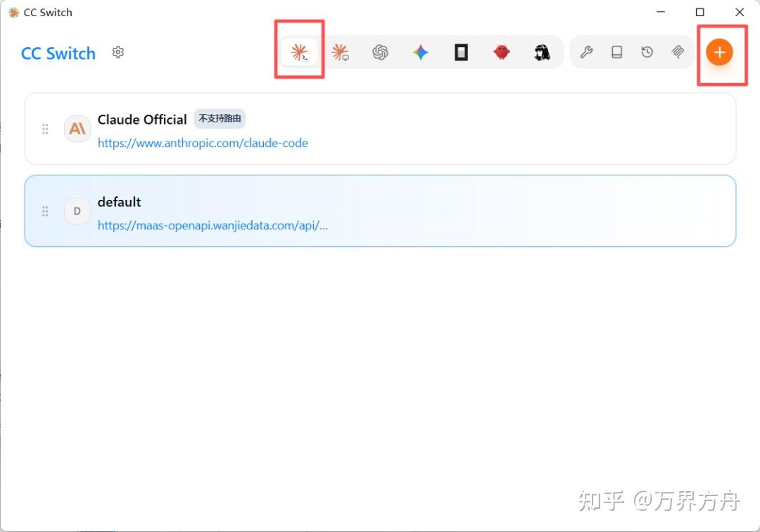Click the Anthropic logo avatar

point(77,129)
